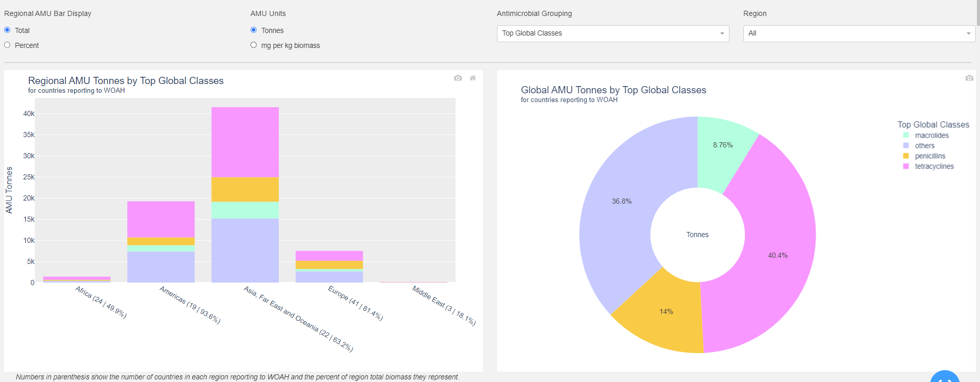Choose mg per kg biomass units
980x382 pixels.
click(254, 45)
